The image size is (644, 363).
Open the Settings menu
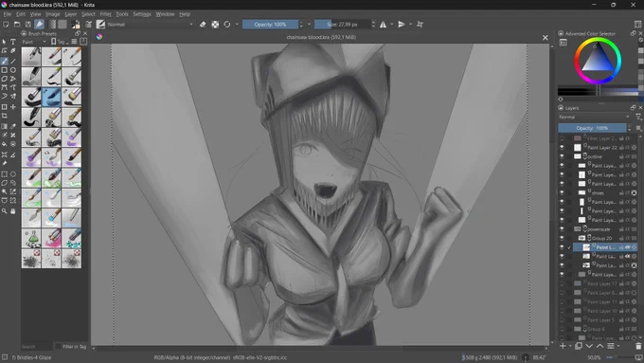pyautogui.click(x=142, y=14)
